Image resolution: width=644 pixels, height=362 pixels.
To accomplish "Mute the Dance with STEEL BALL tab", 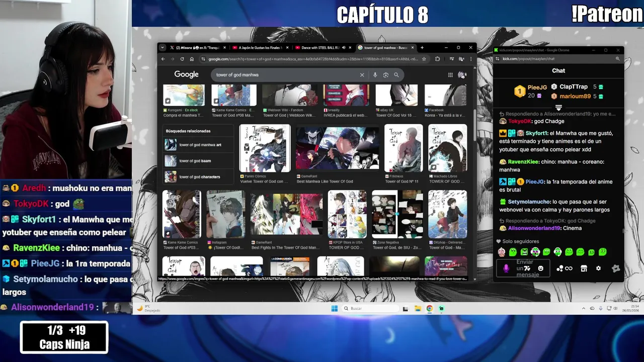I will tap(344, 48).
